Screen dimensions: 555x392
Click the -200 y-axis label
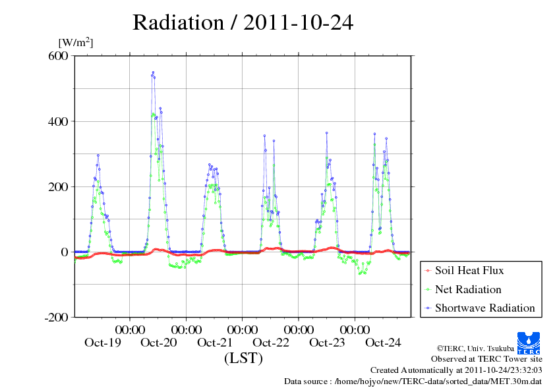pyautogui.click(x=56, y=318)
